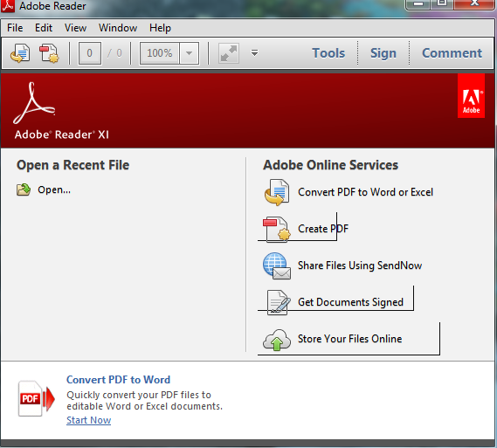Image resolution: width=497 pixels, height=448 pixels.
Task: Click the Create PDF toolbar icon
Action: [49, 53]
